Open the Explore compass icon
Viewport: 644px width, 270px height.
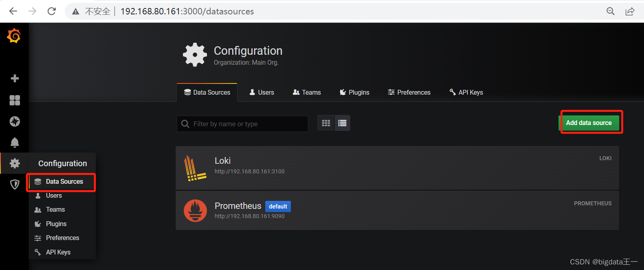click(x=15, y=121)
